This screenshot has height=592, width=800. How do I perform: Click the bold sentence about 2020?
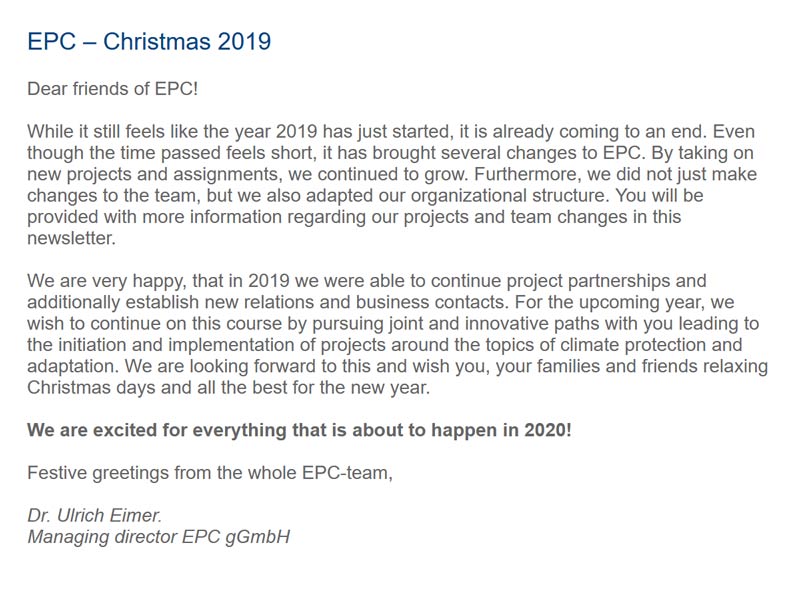click(x=299, y=431)
